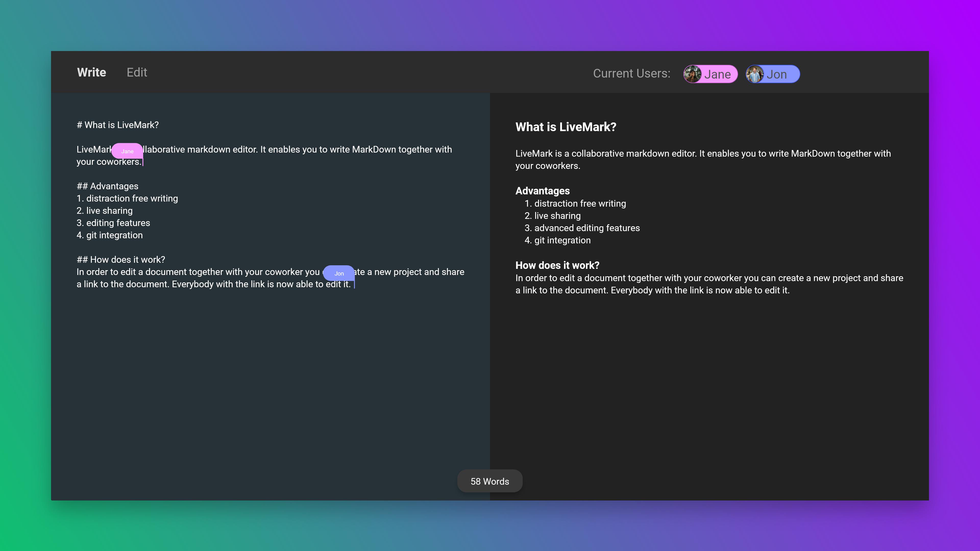This screenshot has width=980, height=551.
Task: Click the git integration list item in preview
Action: pos(562,240)
